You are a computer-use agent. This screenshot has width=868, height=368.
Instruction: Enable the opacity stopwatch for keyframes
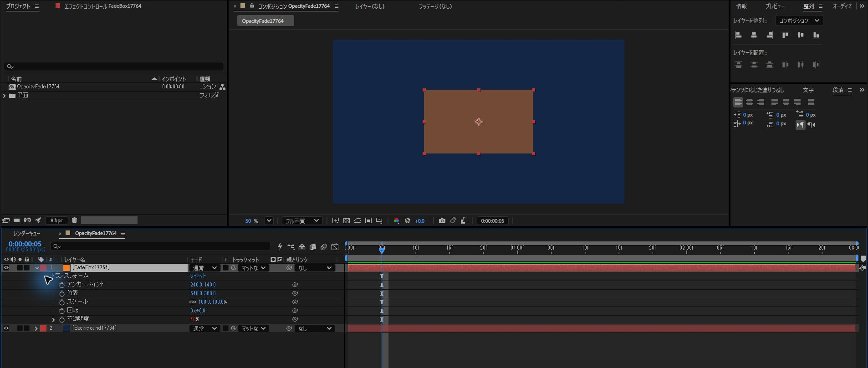pos(62,319)
